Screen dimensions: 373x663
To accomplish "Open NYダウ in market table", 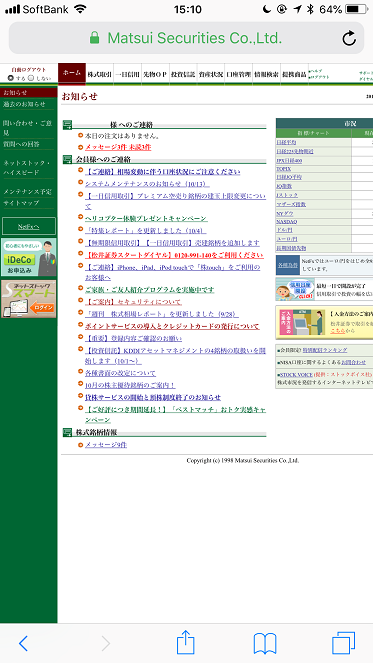I will (285, 213).
